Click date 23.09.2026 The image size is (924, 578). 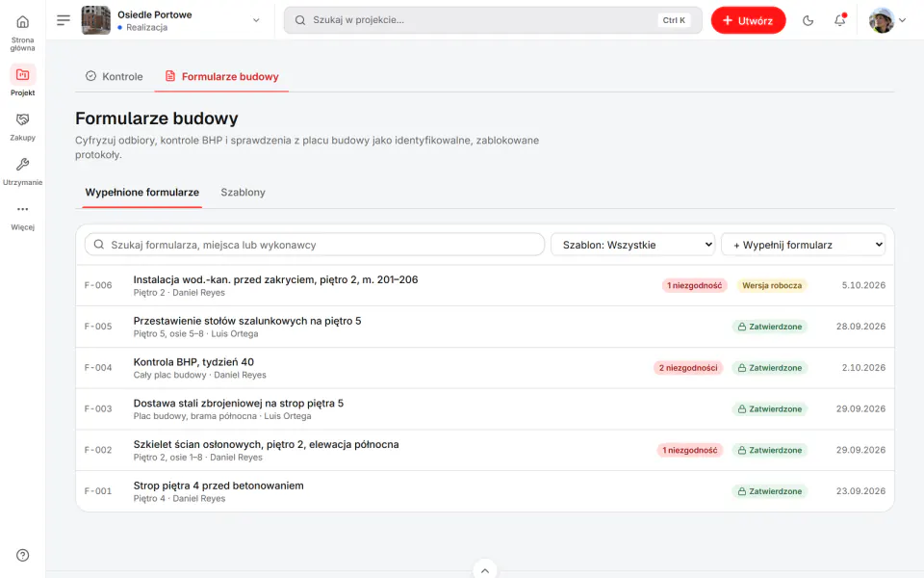point(860,491)
